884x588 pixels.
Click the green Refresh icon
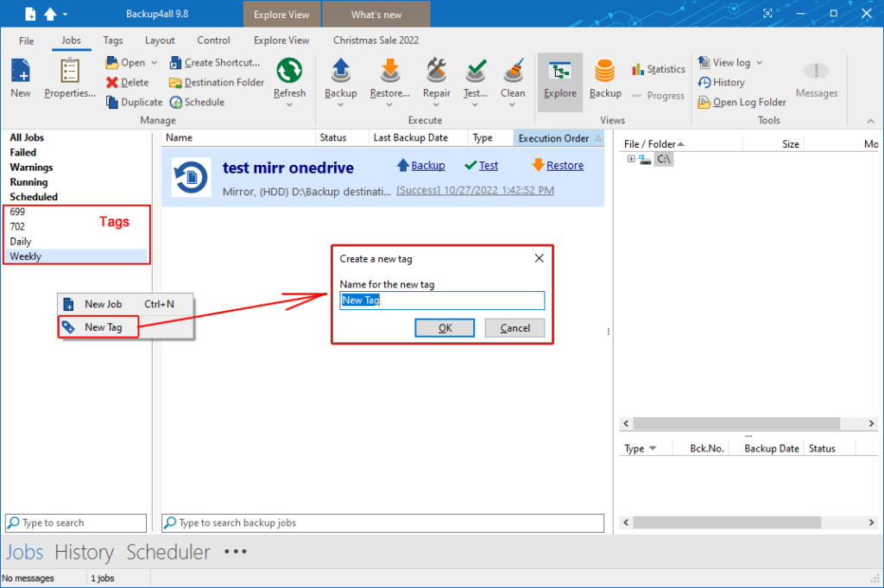tap(289, 71)
